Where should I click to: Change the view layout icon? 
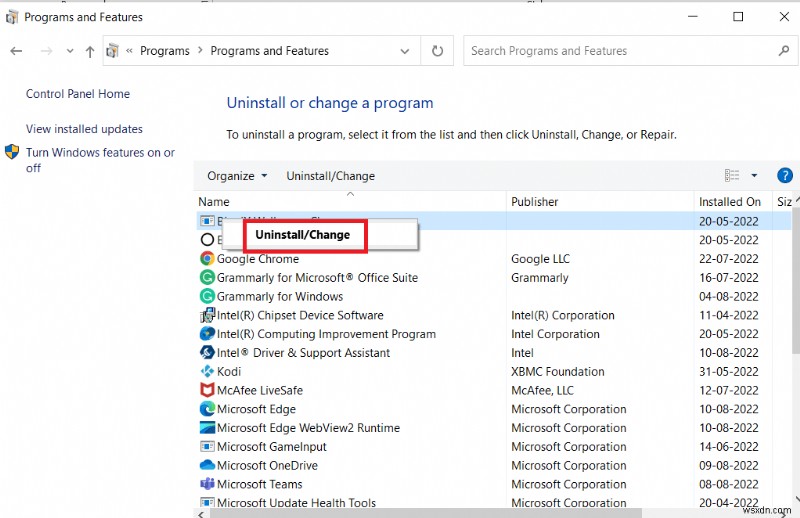[x=731, y=175]
